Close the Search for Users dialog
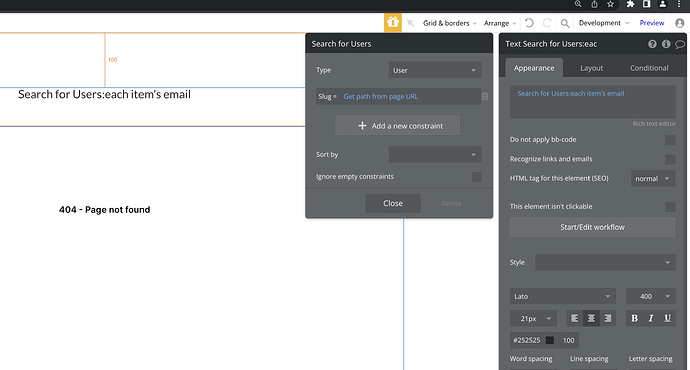Viewport: 690px width, 370px height. (393, 203)
